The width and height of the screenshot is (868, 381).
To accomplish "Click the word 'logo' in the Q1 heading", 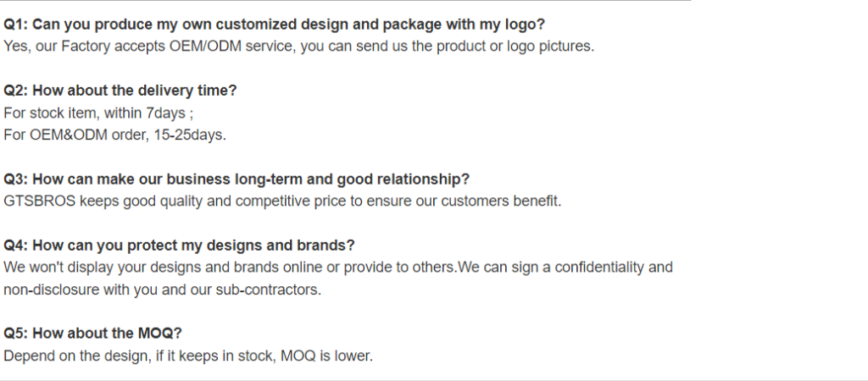I will coord(522,25).
